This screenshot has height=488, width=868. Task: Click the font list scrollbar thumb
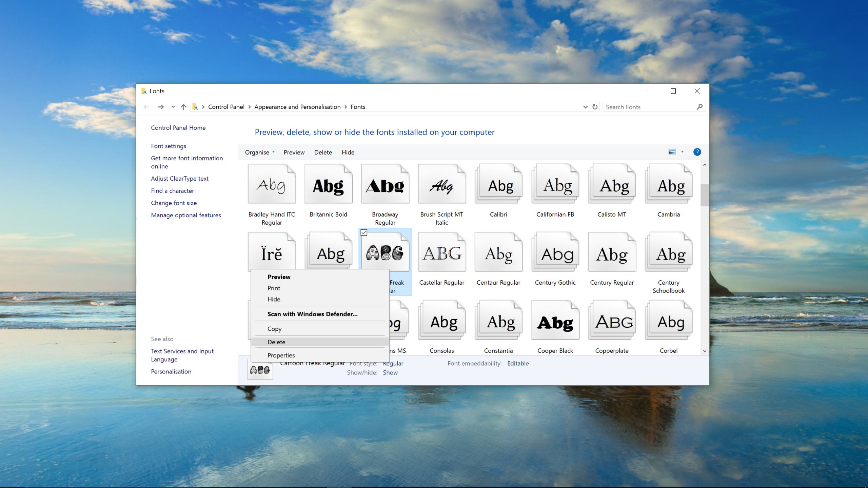(x=705, y=195)
